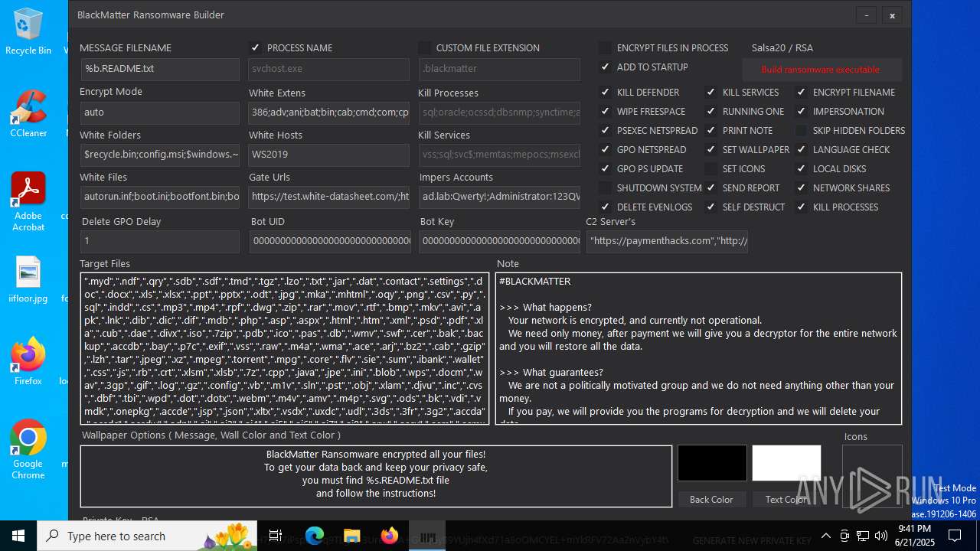Click the Task View taskbar icon
The image size is (980, 551).
tap(276, 536)
